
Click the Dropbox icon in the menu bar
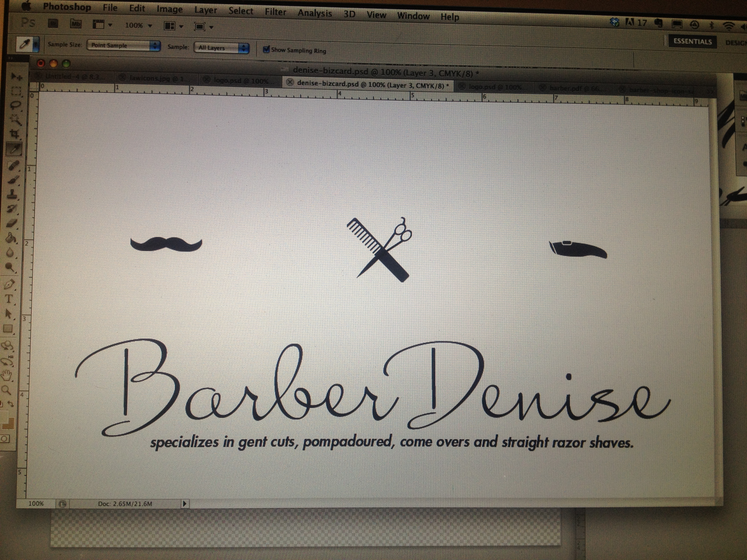[x=615, y=22]
